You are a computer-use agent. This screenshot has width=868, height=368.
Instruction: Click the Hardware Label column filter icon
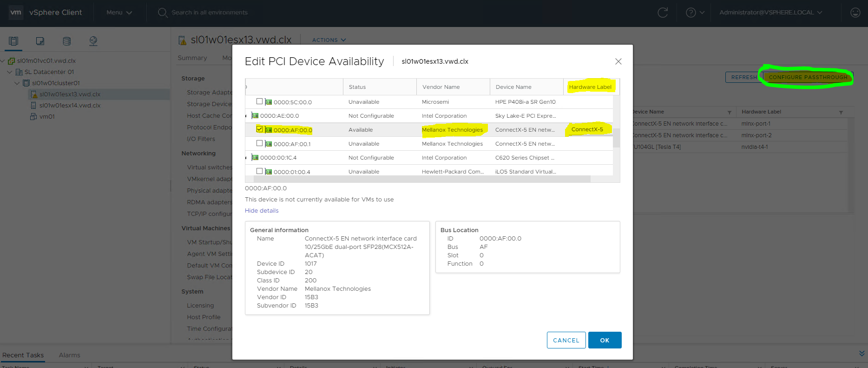click(841, 112)
